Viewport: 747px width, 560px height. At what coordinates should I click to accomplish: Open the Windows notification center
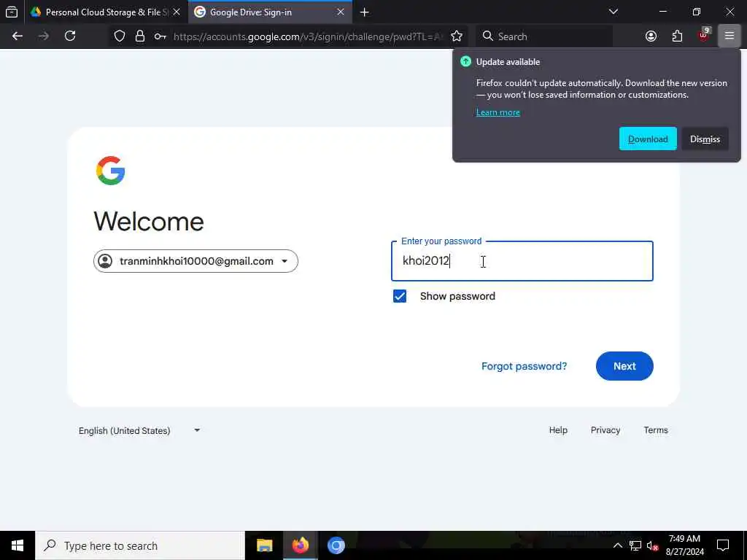pyautogui.click(x=723, y=545)
